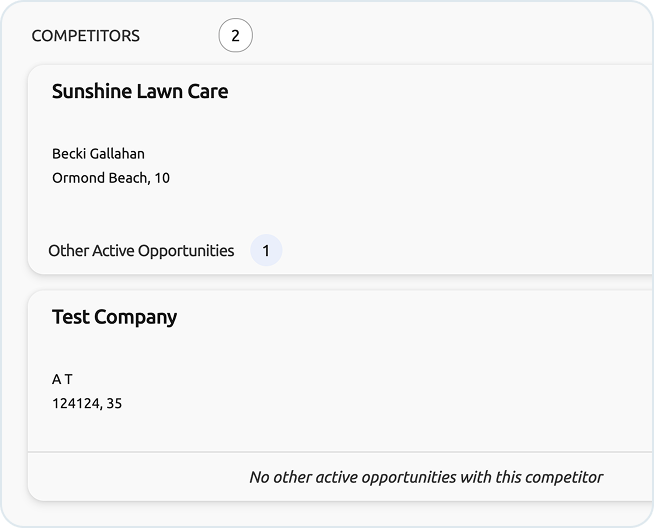654x528 pixels.
Task: Click contact name A T
Action: coord(62,380)
